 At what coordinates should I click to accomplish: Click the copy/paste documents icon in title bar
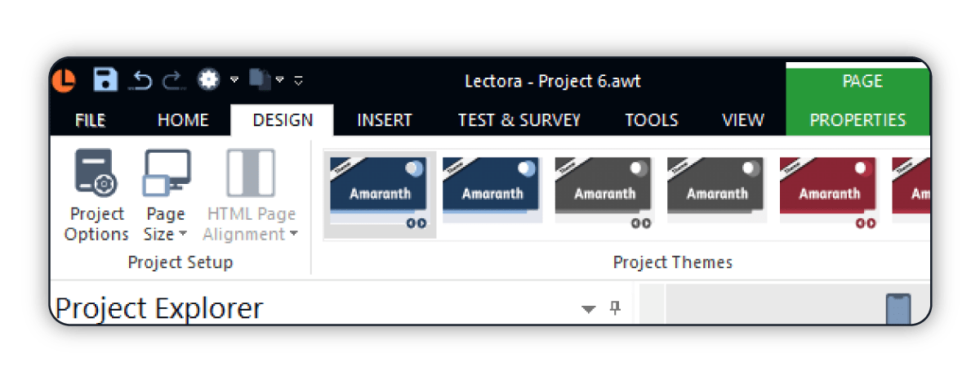coord(260,79)
